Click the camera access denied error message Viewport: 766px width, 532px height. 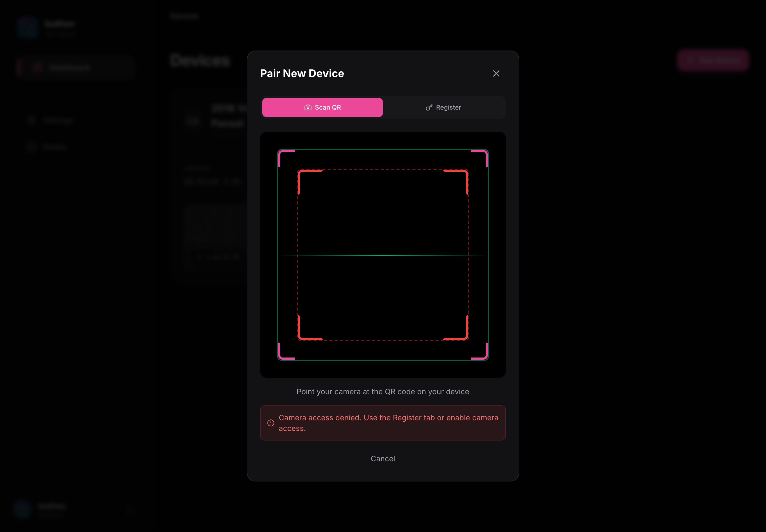tap(388, 423)
